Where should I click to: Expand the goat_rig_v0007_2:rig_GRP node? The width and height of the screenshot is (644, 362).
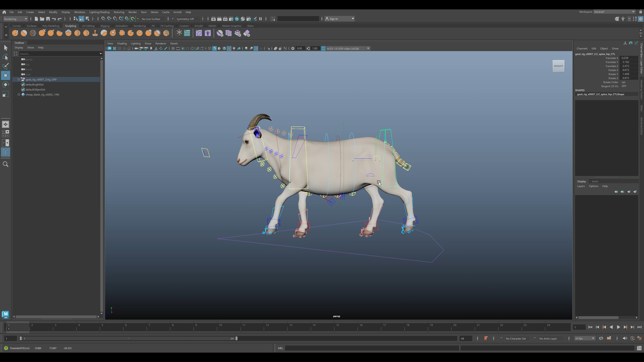click(x=19, y=79)
